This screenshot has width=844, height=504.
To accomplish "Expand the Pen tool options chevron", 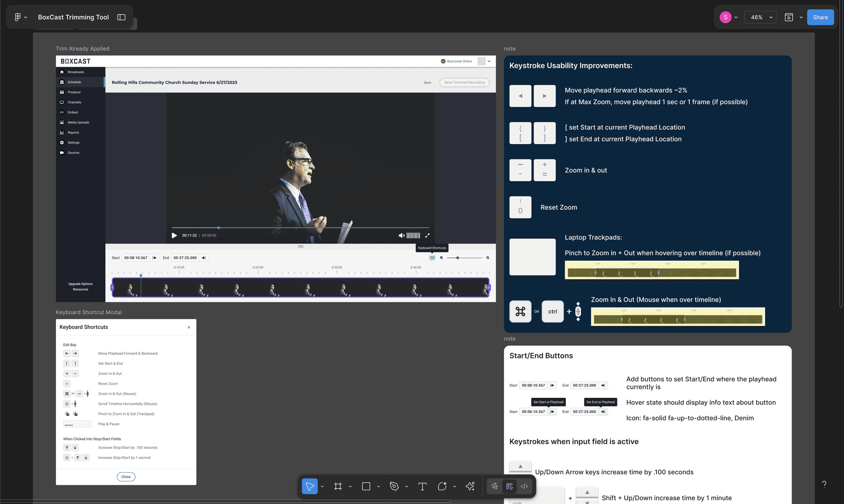I will tap(407, 487).
